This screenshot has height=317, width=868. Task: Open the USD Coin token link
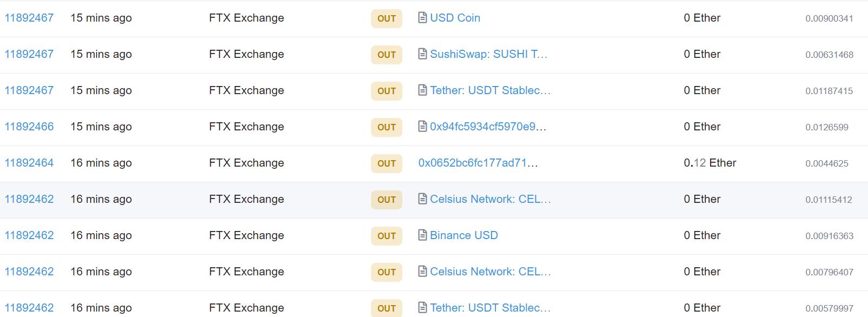(455, 18)
